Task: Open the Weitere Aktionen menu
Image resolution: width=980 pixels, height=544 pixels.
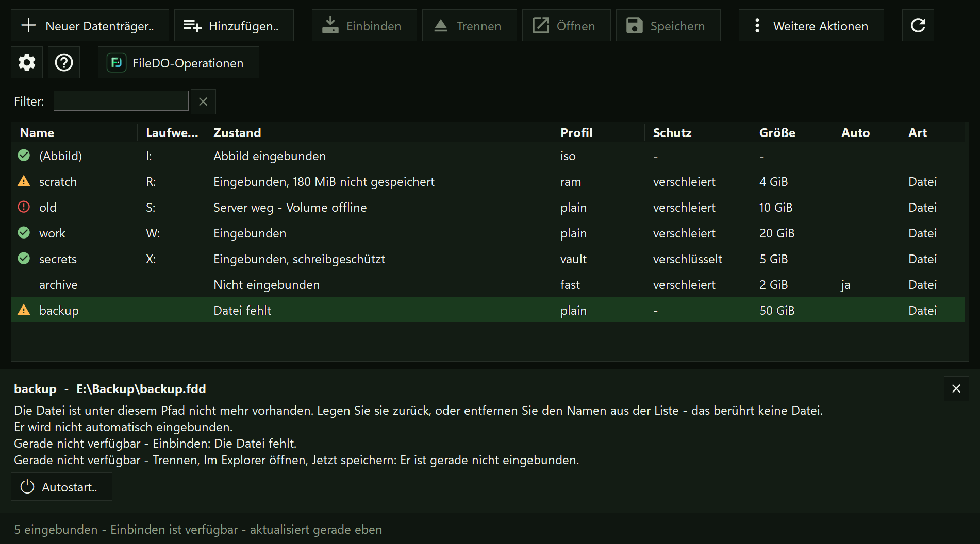Action: pos(811,25)
